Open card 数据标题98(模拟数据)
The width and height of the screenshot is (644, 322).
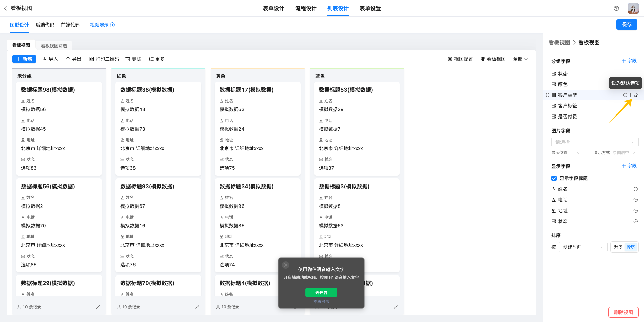59,129
